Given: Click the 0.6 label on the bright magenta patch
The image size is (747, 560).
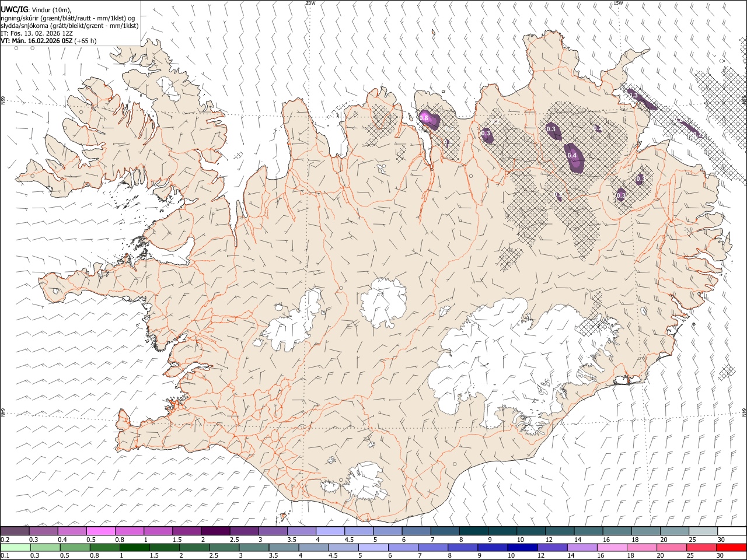Looking at the screenshot, I should 424,118.
